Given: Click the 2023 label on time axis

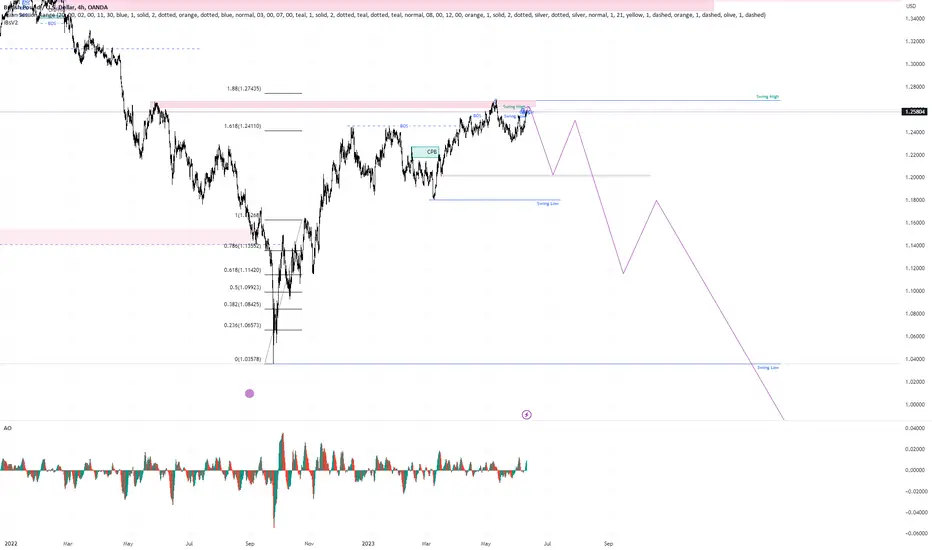Looking at the screenshot, I should 368,543.
